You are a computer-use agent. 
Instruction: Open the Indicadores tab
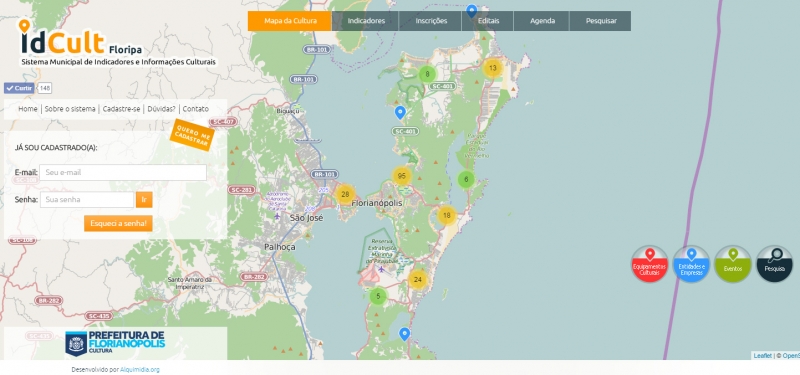366,21
